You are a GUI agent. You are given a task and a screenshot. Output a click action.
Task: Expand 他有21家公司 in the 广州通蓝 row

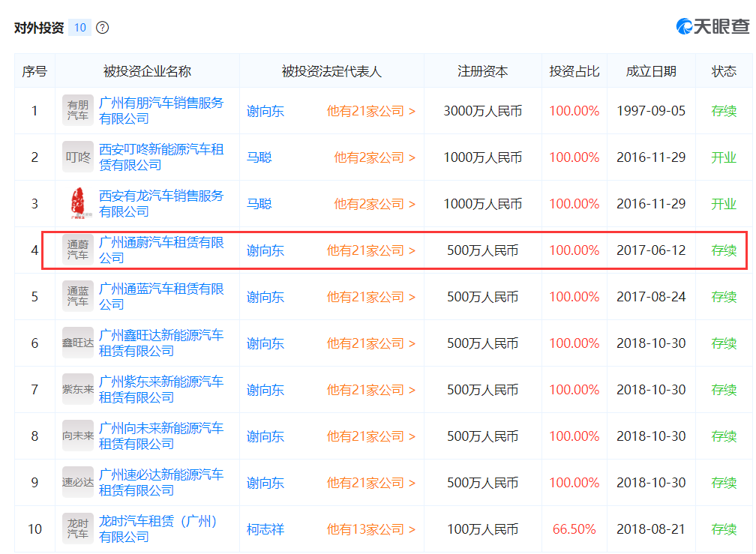click(370, 297)
